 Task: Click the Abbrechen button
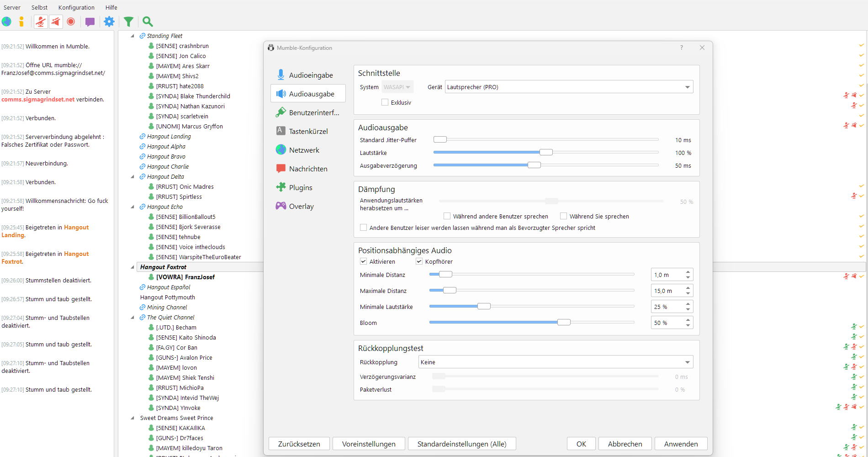point(625,444)
